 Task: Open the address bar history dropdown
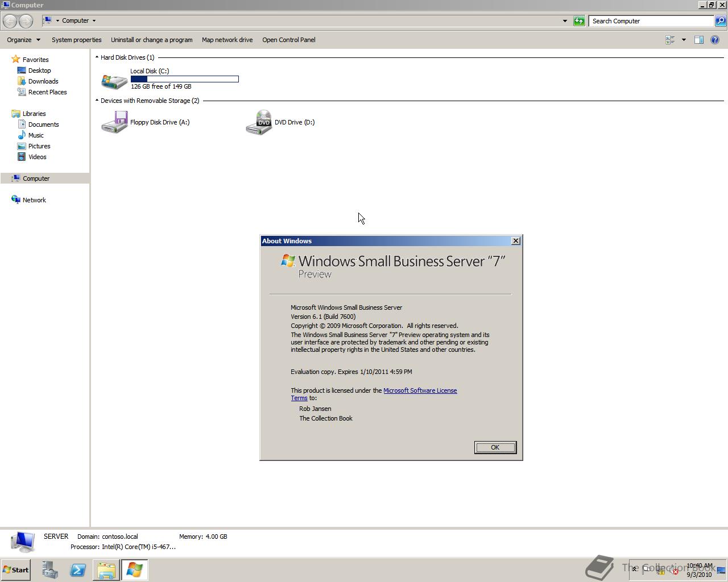pyautogui.click(x=565, y=21)
